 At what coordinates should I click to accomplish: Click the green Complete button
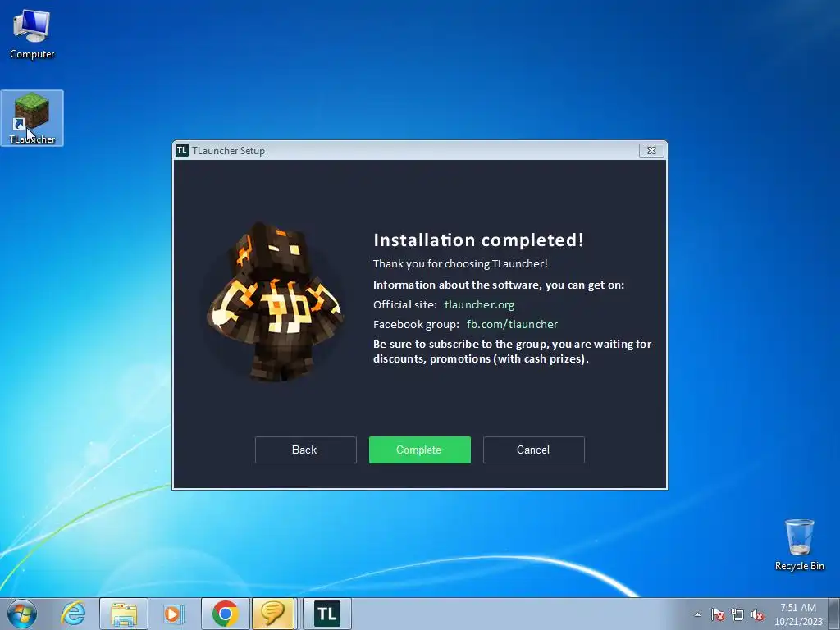pyautogui.click(x=419, y=450)
